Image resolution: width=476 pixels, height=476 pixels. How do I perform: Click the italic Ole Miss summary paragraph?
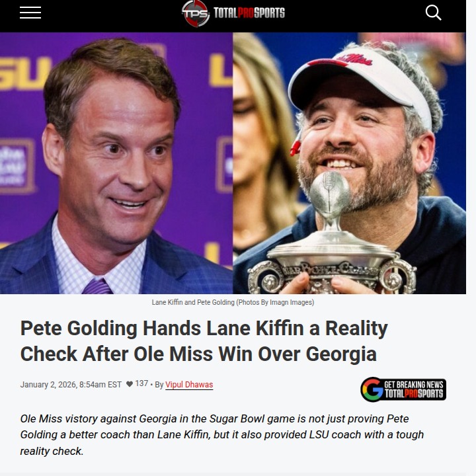pos(222,435)
